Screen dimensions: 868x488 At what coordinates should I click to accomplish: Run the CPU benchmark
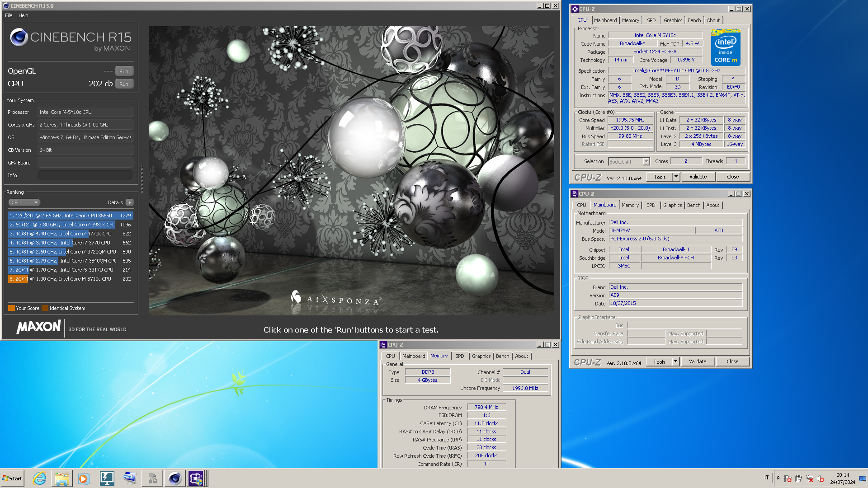tap(124, 84)
